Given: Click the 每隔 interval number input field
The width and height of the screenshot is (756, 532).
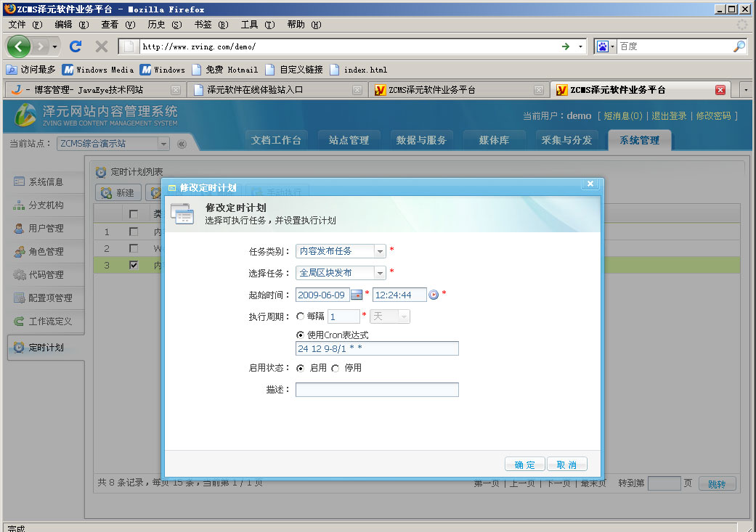Looking at the screenshot, I should tap(344, 316).
